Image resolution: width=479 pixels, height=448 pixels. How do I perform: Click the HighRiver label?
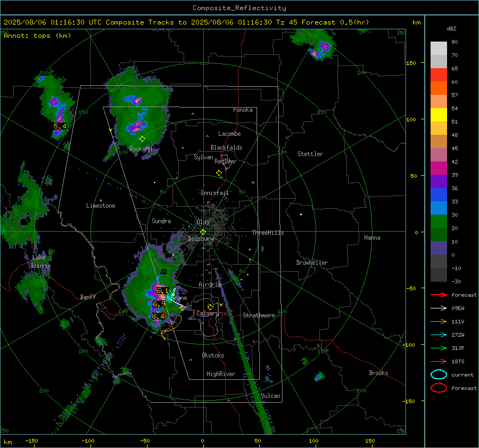pos(221,374)
